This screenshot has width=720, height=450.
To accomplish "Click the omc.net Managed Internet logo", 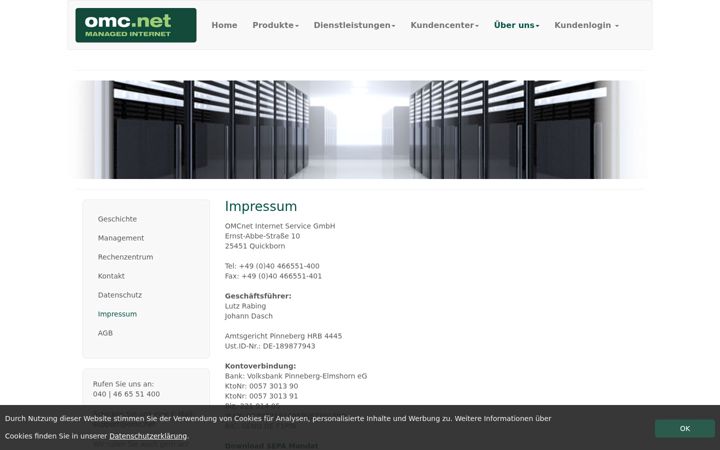I will click(136, 25).
